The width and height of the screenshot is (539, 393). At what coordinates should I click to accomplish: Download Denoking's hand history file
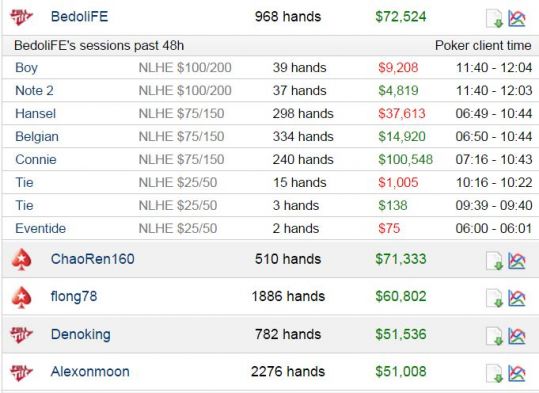(x=494, y=336)
